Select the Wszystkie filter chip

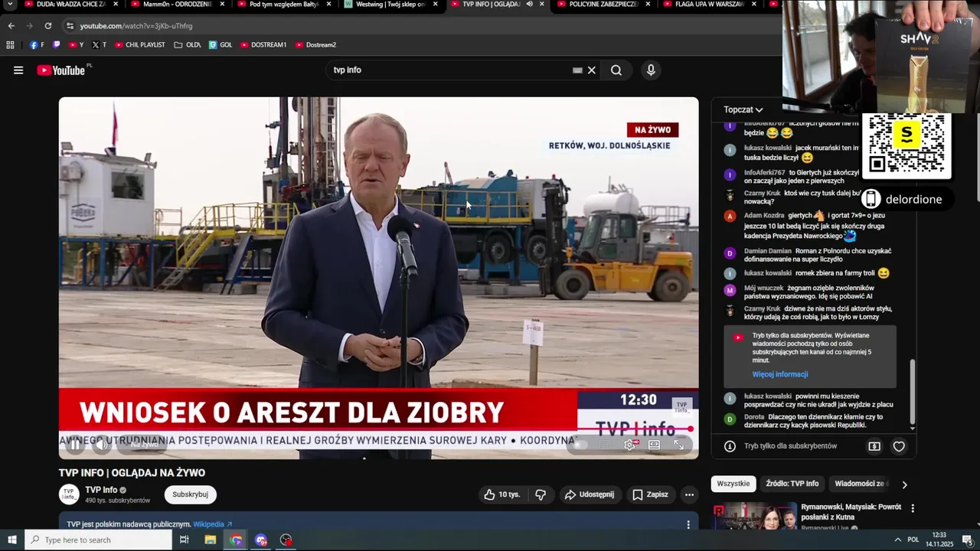[733, 484]
